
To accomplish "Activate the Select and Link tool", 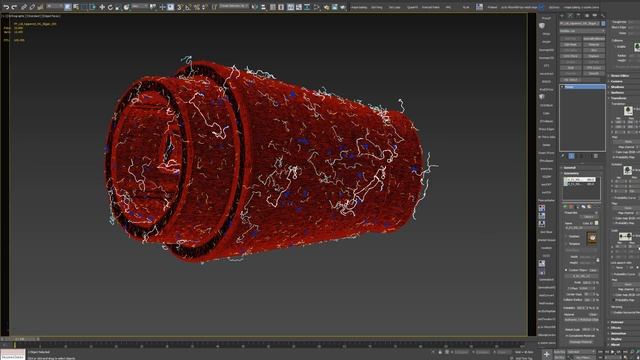I will 24,7.
